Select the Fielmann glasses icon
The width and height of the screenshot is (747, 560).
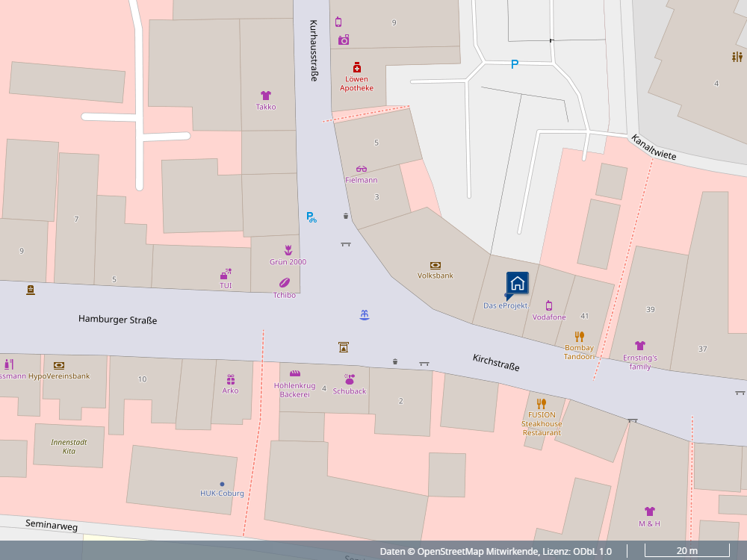pyautogui.click(x=362, y=169)
